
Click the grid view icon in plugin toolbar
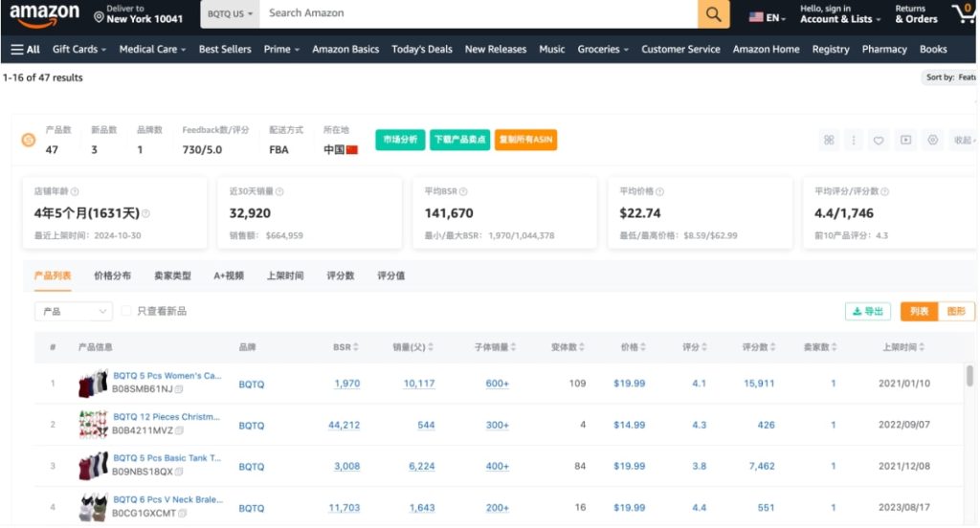pyautogui.click(x=829, y=141)
